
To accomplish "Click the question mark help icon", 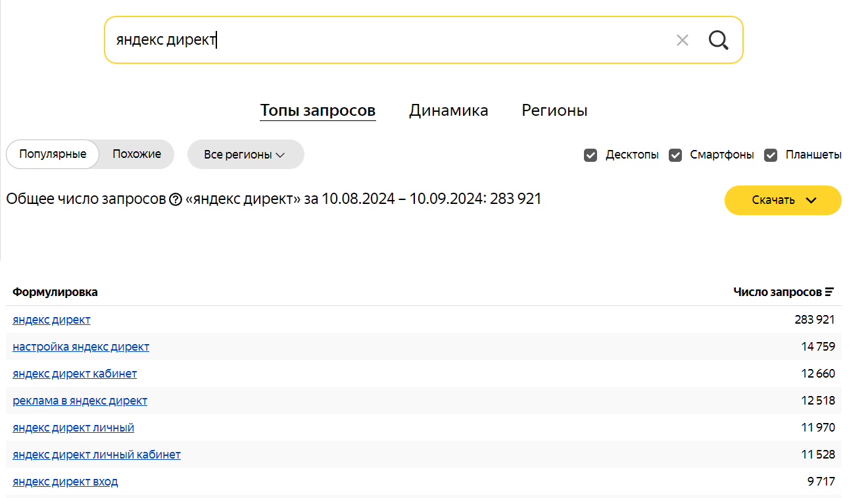I will (176, 199).
